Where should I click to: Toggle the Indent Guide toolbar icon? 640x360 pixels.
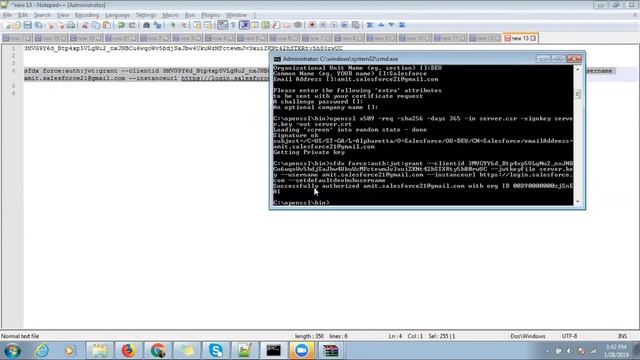[x=244, y=25]
